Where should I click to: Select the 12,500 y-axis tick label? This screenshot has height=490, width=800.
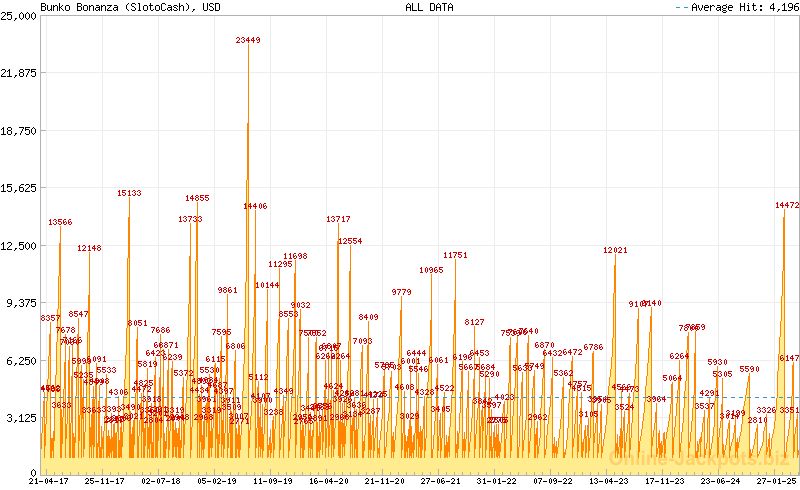[x=19, y=245]
